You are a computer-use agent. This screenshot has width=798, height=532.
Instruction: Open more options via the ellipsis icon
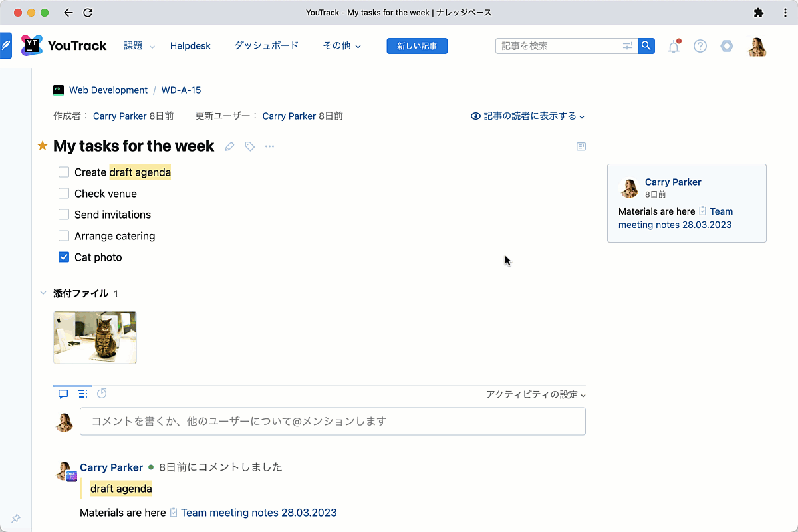269,146
